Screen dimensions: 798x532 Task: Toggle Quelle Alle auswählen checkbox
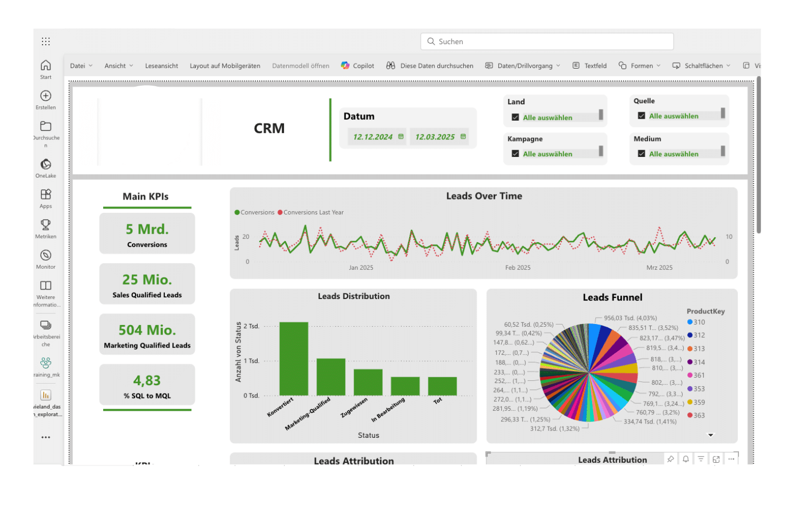click(x=642, y=115)
